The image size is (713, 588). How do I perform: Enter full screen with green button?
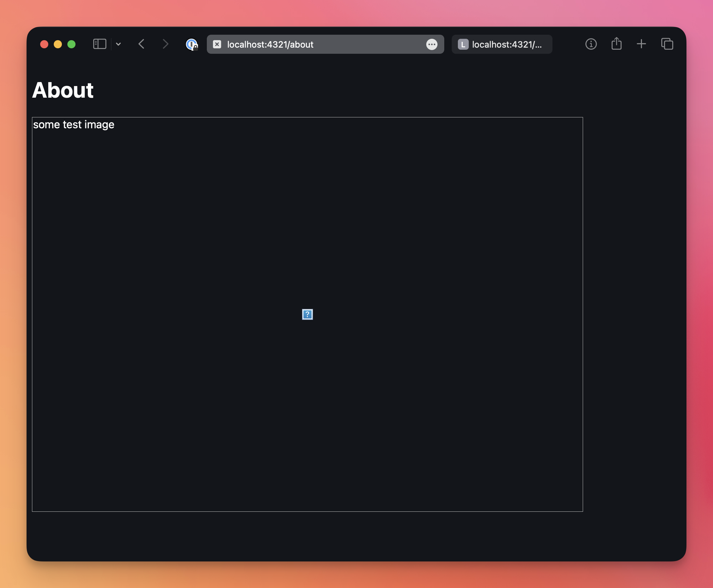pos(71,44)
